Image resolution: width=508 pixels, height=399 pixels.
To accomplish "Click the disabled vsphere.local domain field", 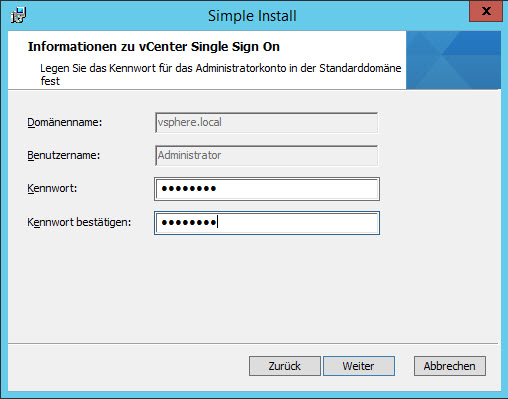I will [267, 123].
